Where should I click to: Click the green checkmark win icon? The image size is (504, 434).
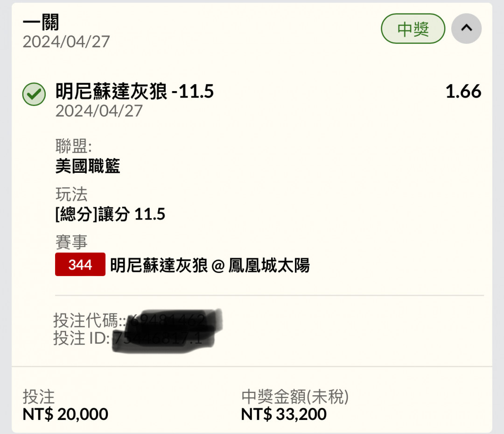pos(34,94)
